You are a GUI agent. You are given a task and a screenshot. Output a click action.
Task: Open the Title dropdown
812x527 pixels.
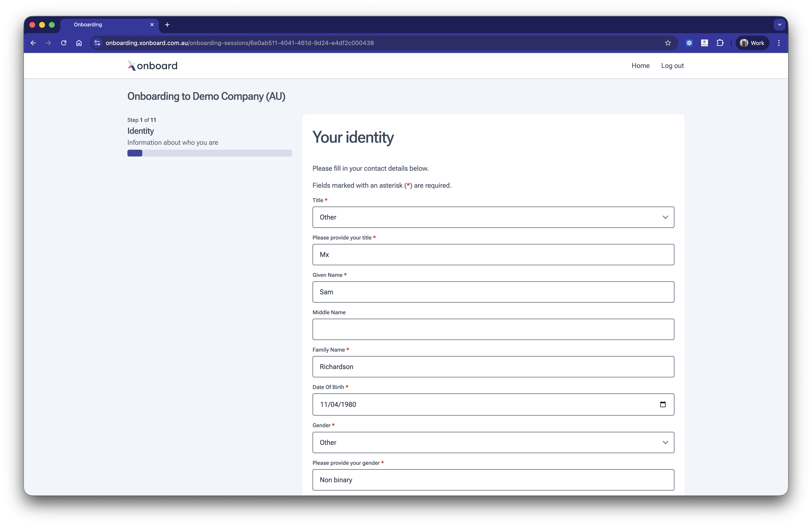[x=493, y=217]
